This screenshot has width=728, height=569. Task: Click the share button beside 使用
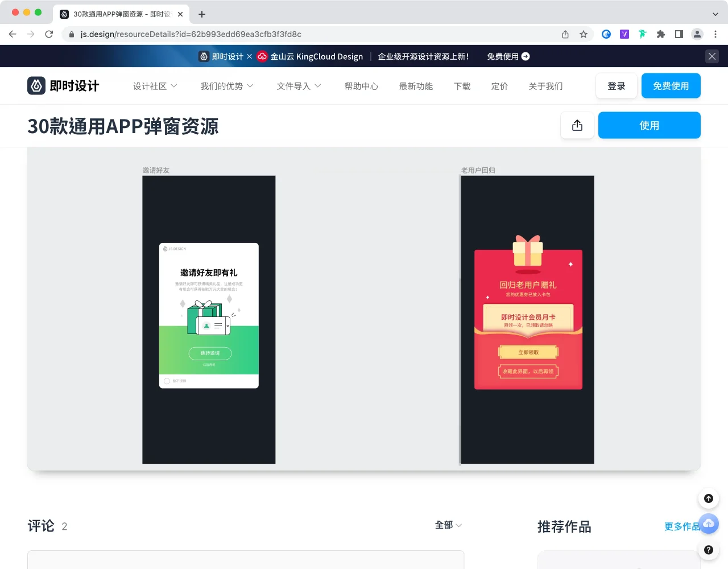(x=577, y=125)
